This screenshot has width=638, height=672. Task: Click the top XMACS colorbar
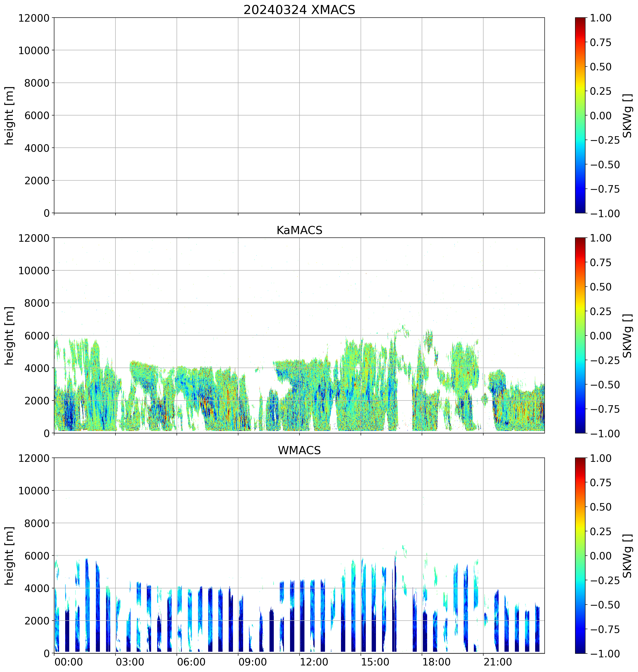pyautogui.click(x=580, y=115)
